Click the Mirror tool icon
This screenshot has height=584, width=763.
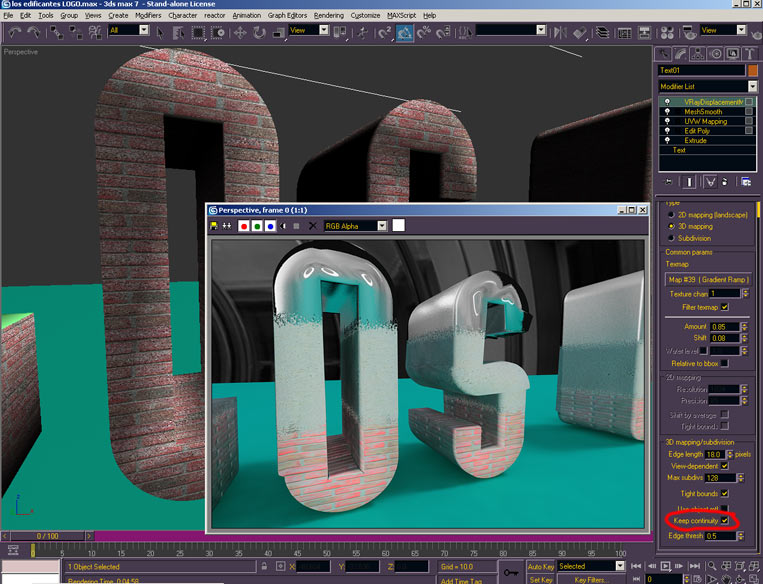tap(560, 33)
